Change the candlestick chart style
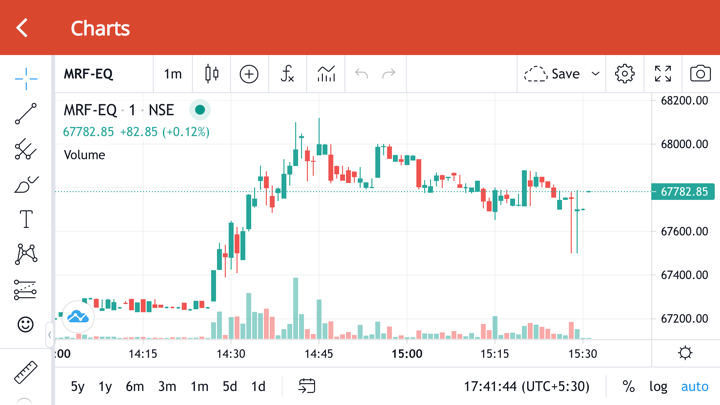The width and height of the screenshot is (720, 405). click(212, 74)
